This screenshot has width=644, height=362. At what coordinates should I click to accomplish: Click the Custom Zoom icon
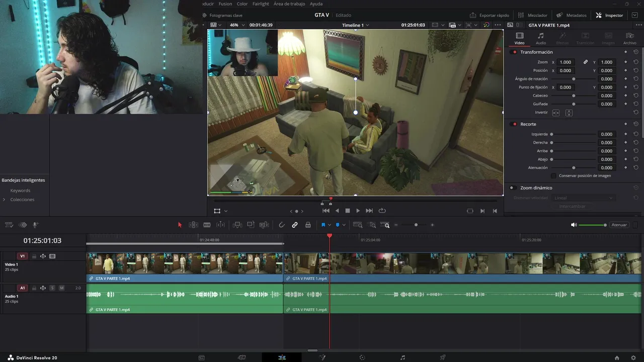pyautogui.click(x=385, y=225)
